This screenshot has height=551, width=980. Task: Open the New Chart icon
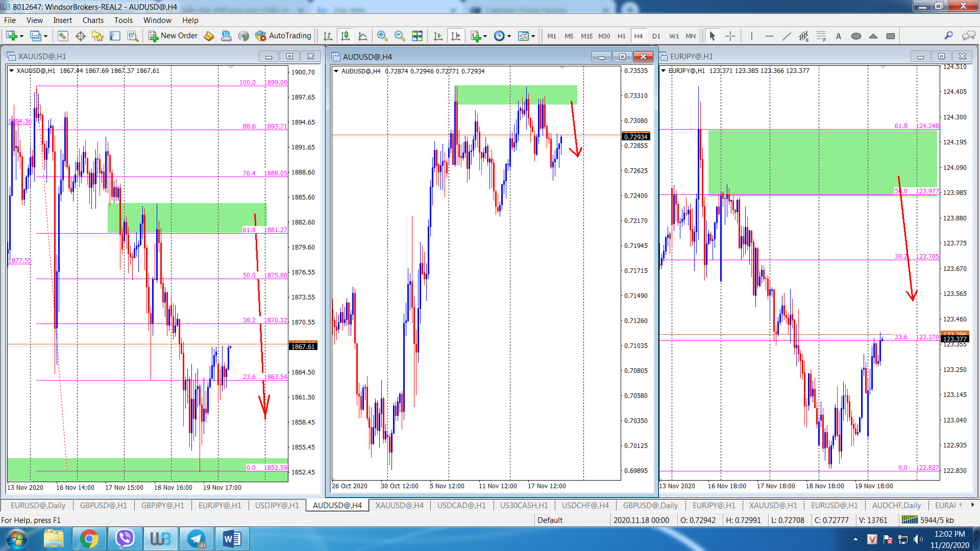(x=11, y=36)
